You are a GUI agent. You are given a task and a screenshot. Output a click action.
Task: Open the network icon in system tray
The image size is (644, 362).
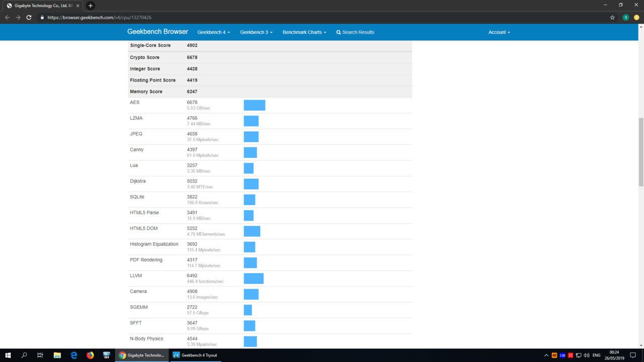(579, 355)
